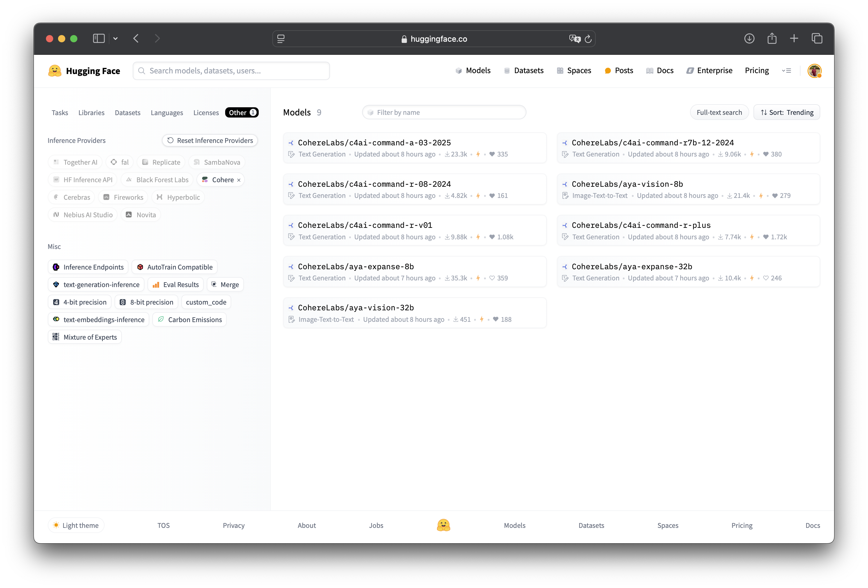The image size is (868, 588).
Task: Click the Safari sidebar toggle icon
Action: coord(99,38)
